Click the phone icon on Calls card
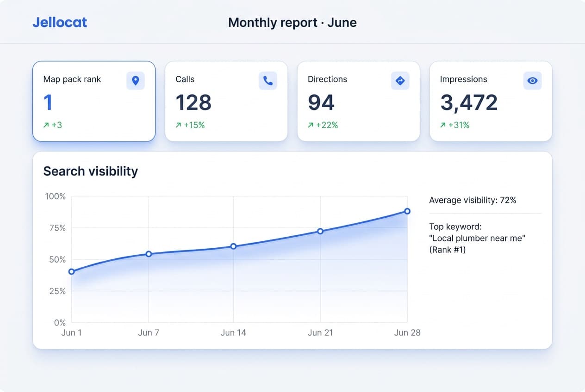Image resolution: width=585 pixels, height=392 pixels. pos(268,80)
